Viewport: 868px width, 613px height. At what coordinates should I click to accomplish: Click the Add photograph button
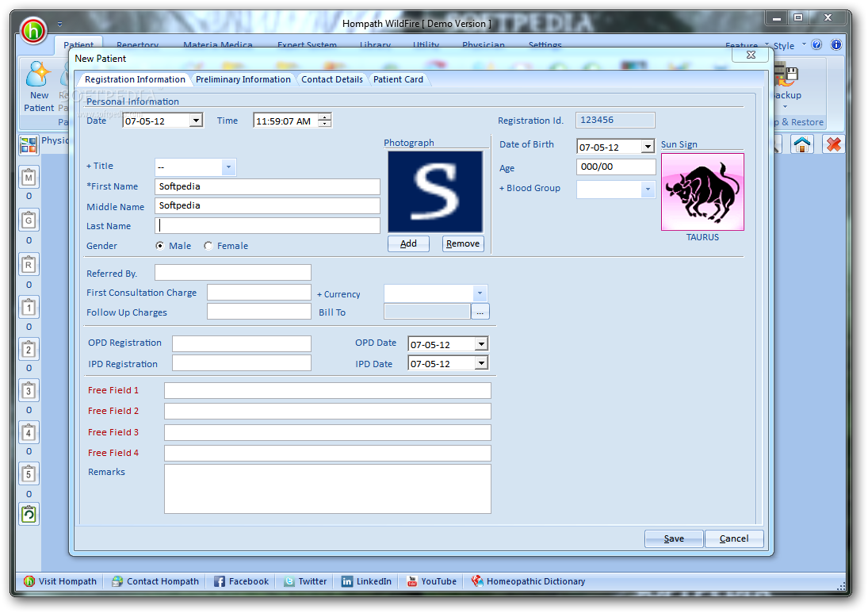click(408, 243)
